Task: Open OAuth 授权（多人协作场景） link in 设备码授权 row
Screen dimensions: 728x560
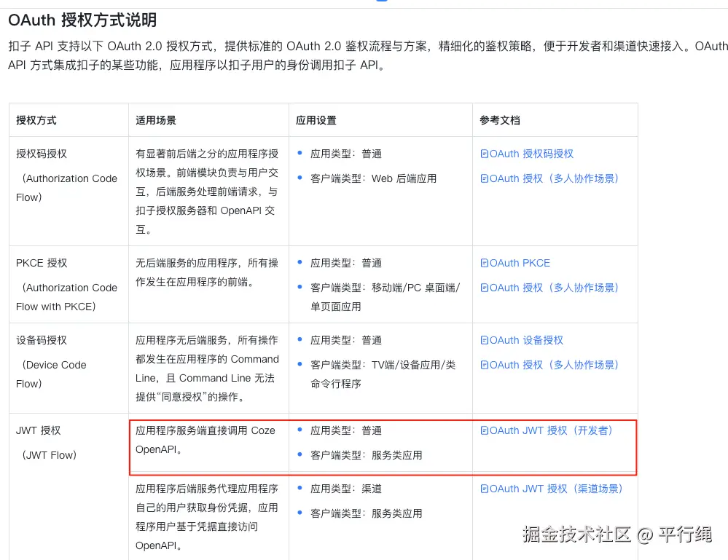Action: [x=549, y=365]
